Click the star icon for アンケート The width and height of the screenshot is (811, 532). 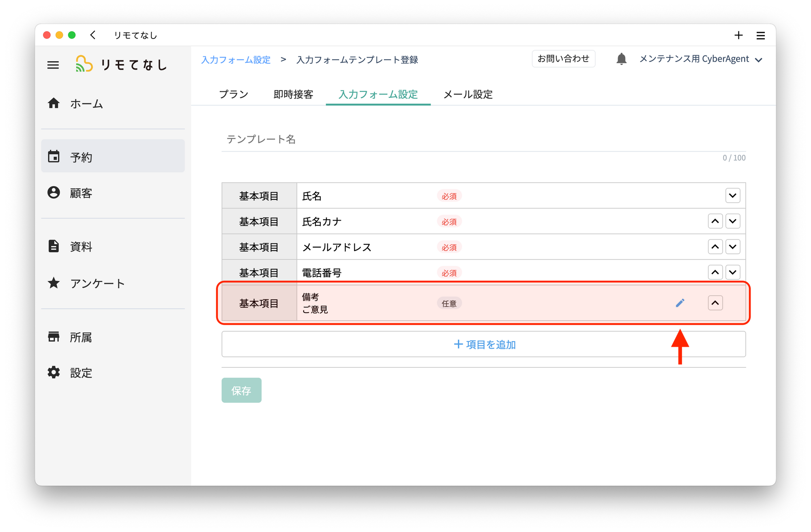tap(54, 283)
